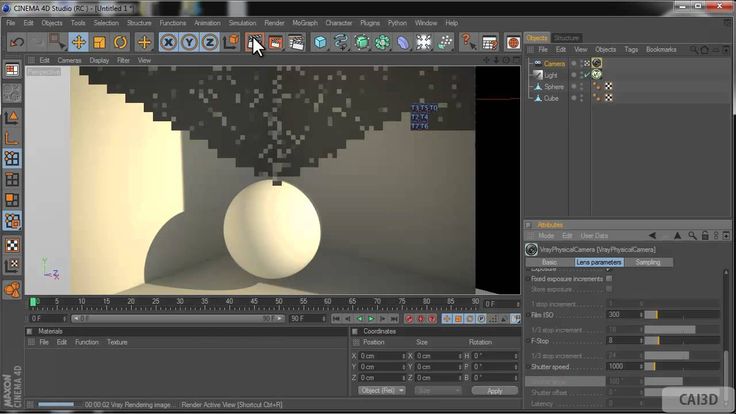Click the VrayPhysicalCamera tag on Camera
Screen dimensions: 736x414
597,63
